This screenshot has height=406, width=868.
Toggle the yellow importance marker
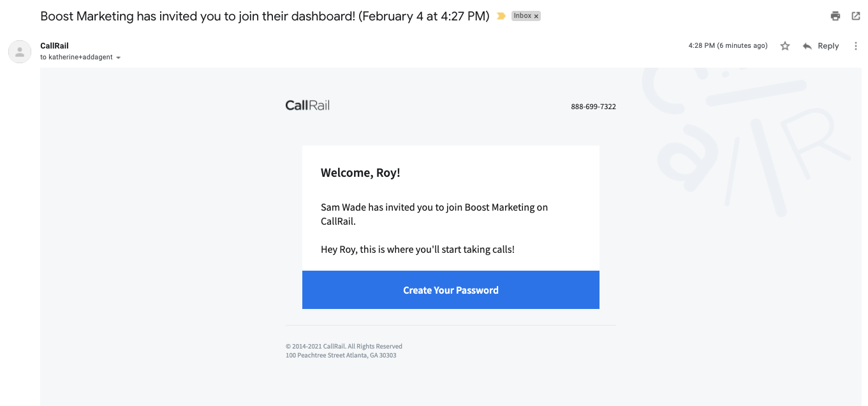click(501, 16)
